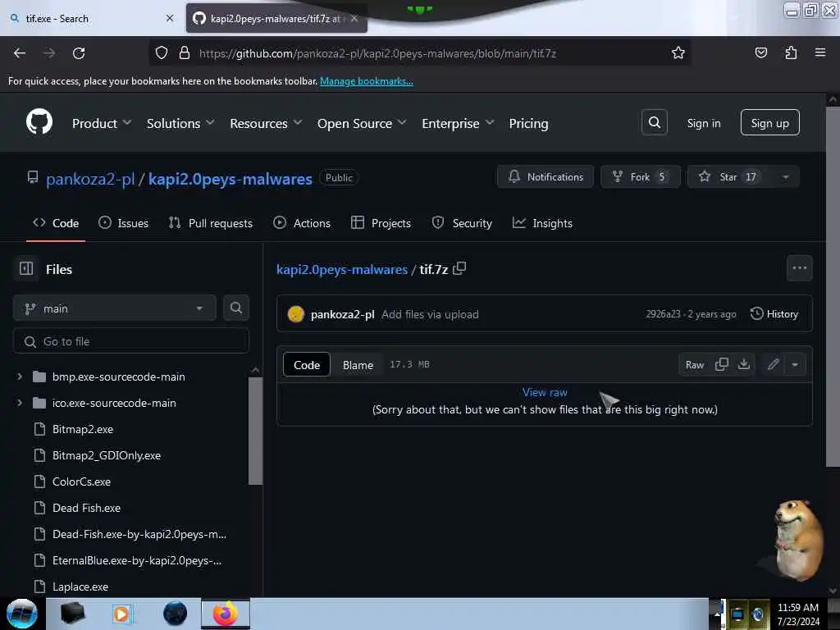
Task: Copy the tif.7z path icon
Action: coord(459,268)
